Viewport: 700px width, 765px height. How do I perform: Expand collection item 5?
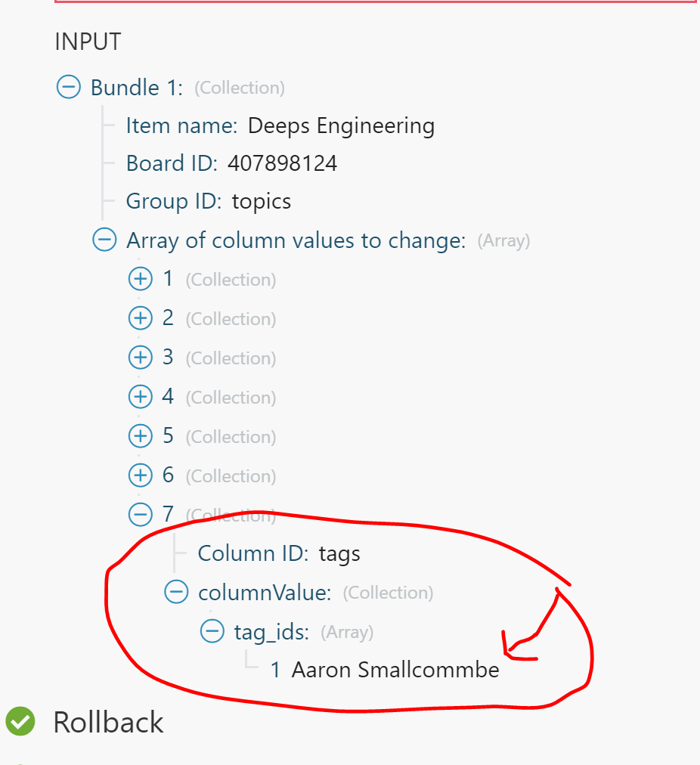pyautogui.click(x=141, y=436)
